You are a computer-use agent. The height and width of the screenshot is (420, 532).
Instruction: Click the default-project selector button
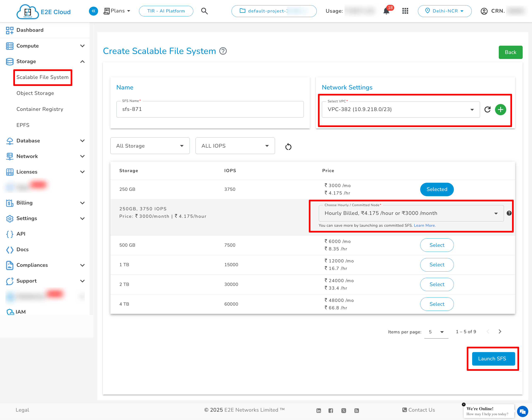pos(274,11)
